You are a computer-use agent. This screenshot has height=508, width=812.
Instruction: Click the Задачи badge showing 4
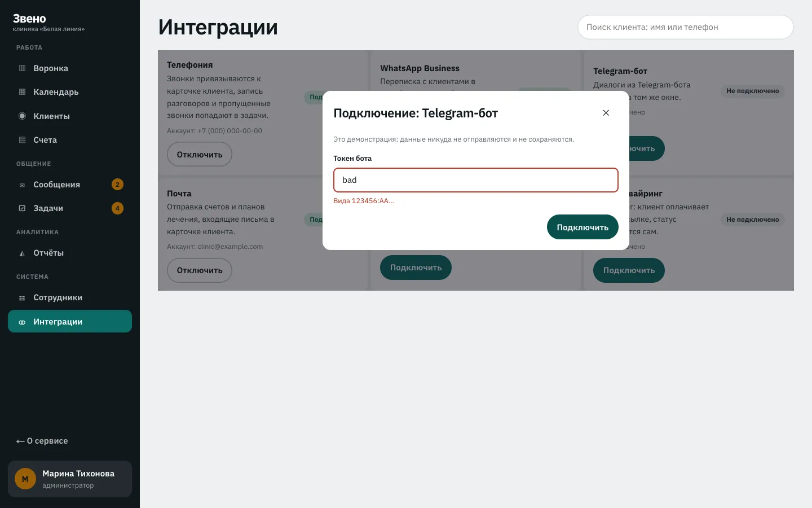[117, 208]
